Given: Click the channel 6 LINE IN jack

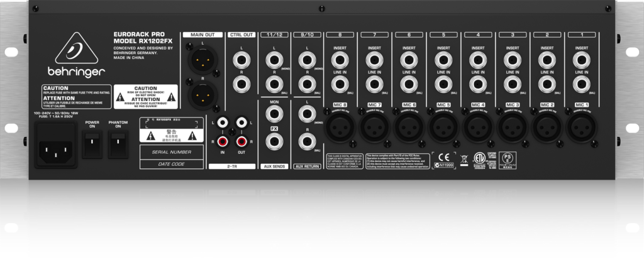Looking at the screenshot, I should pyautogui.click(x=409, y=85).
